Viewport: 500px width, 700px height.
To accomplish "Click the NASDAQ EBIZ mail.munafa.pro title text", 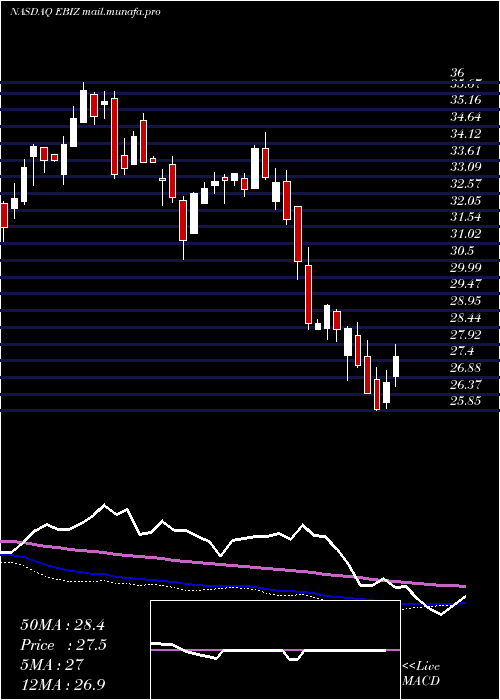I will pos(85,12).
